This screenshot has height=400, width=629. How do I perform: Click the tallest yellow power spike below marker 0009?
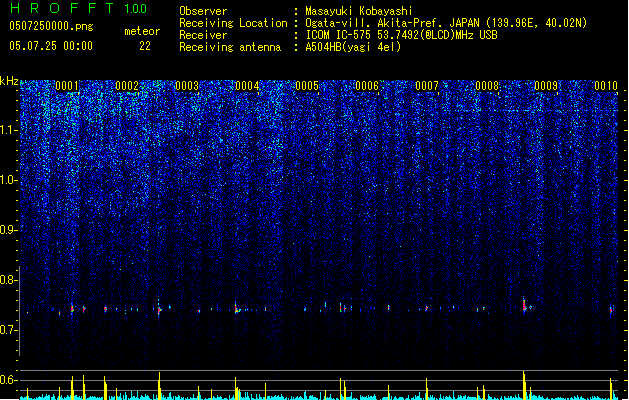click(524, 385)
